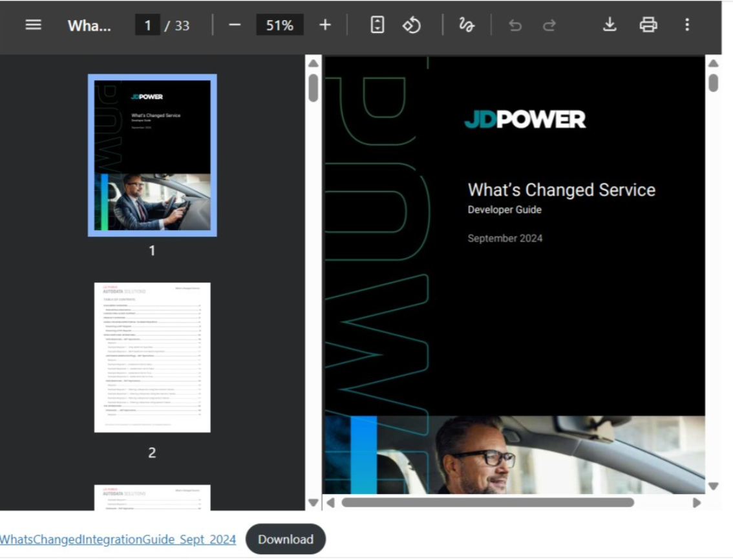Viewport: 733px width, 560px height.
Task: Print the document using the printer icon
Action: [x=648, y=25]
